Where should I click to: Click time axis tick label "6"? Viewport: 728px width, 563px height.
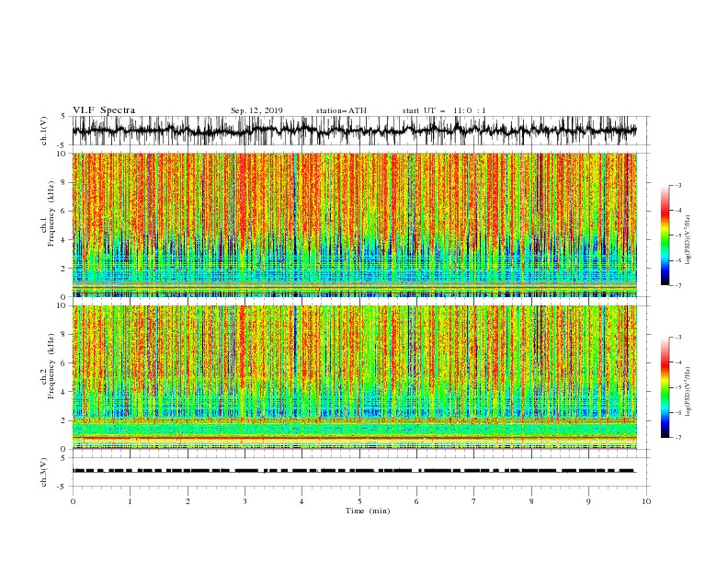click(x=416, y=501)
